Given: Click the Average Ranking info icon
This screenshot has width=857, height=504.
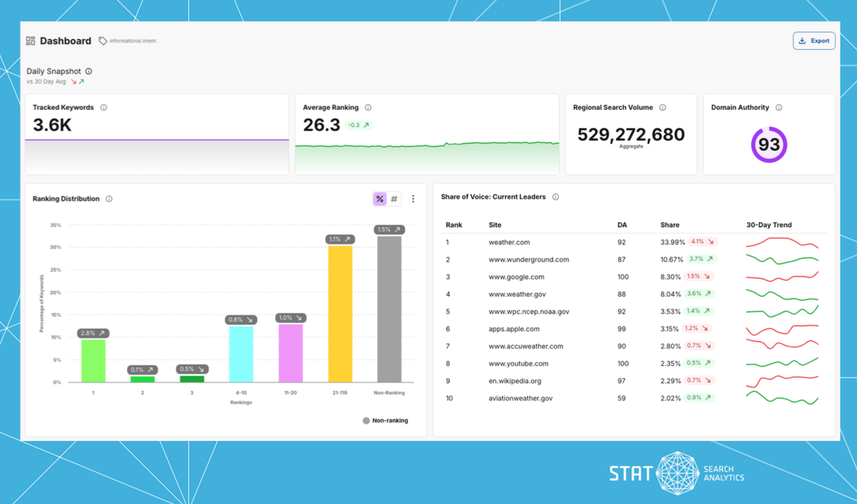Looking at the screenshot, I should pos(367,107).
